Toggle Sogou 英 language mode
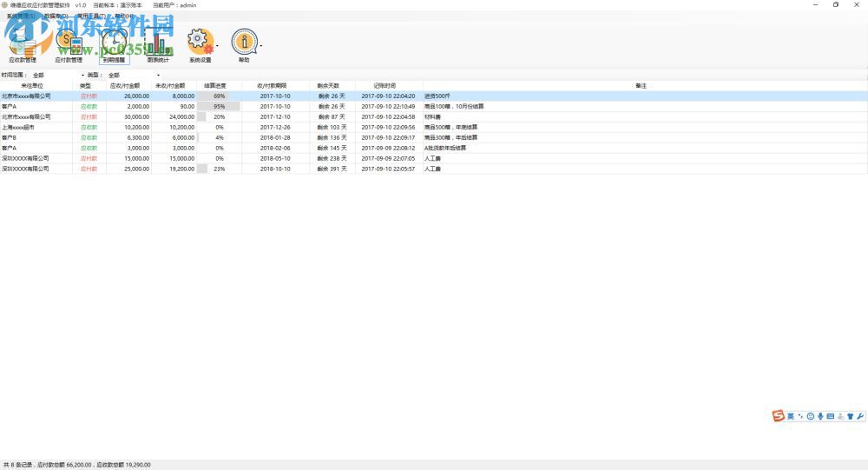868x470 pixels. (x=791, y=417)
